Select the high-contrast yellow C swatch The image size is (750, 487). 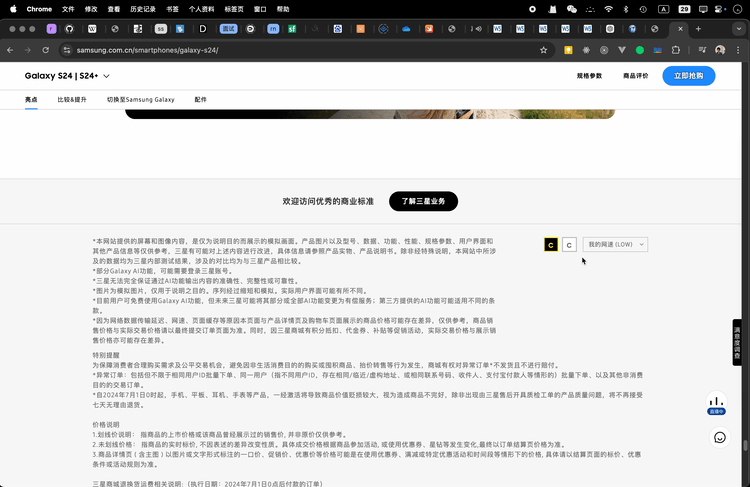pos(551,244)
